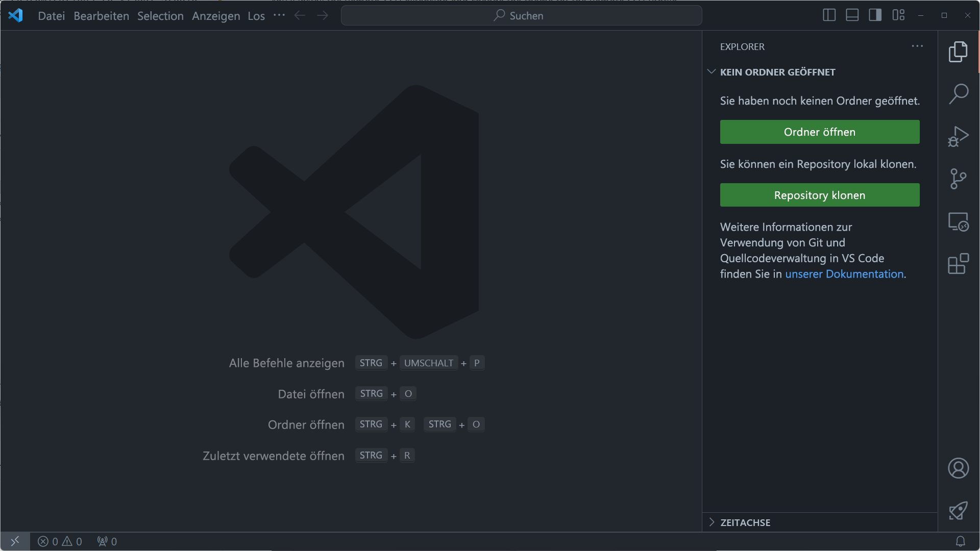Toggle the secondary sidebar visibility

(x=874, y=15)
